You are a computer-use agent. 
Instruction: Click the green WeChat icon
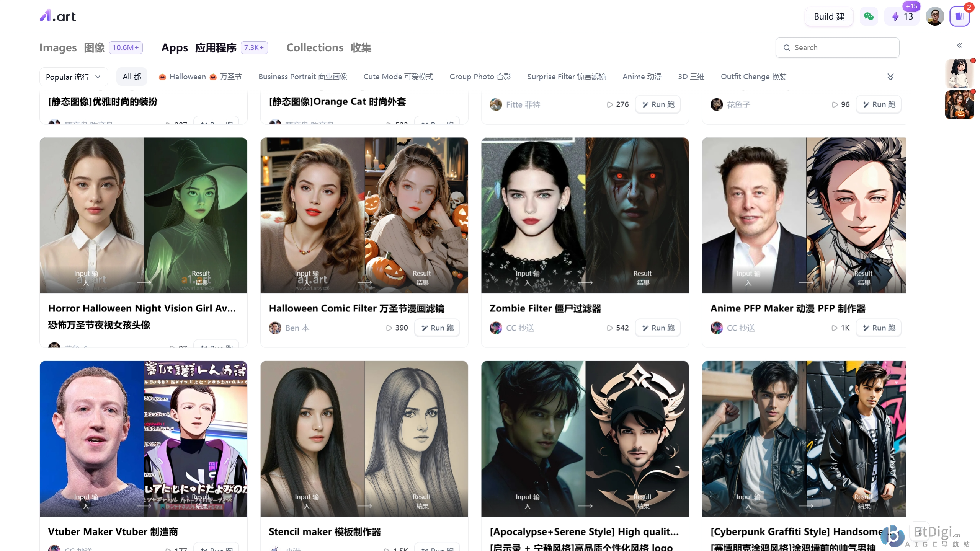click(869, 16)
